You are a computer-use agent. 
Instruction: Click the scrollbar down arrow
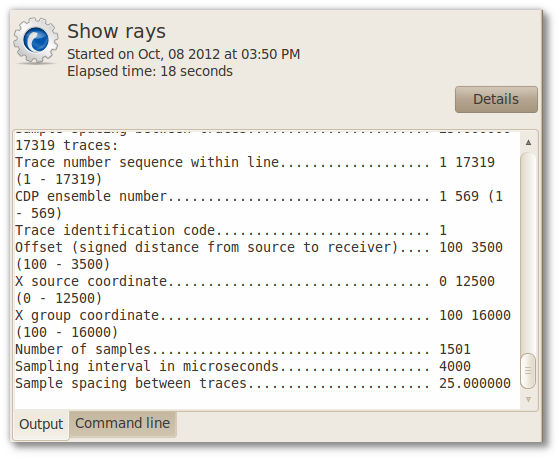pos(528,399)
